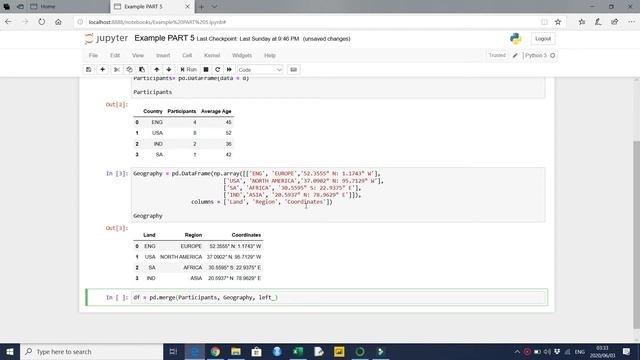
Task: Click the page vertical scrollbar
Action: [636, 234]
